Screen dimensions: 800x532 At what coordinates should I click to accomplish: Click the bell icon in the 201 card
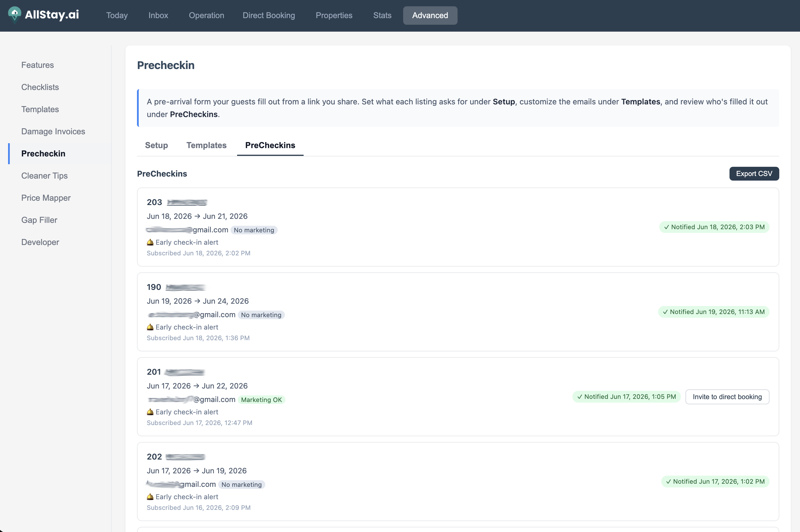(x=150, y=412)
